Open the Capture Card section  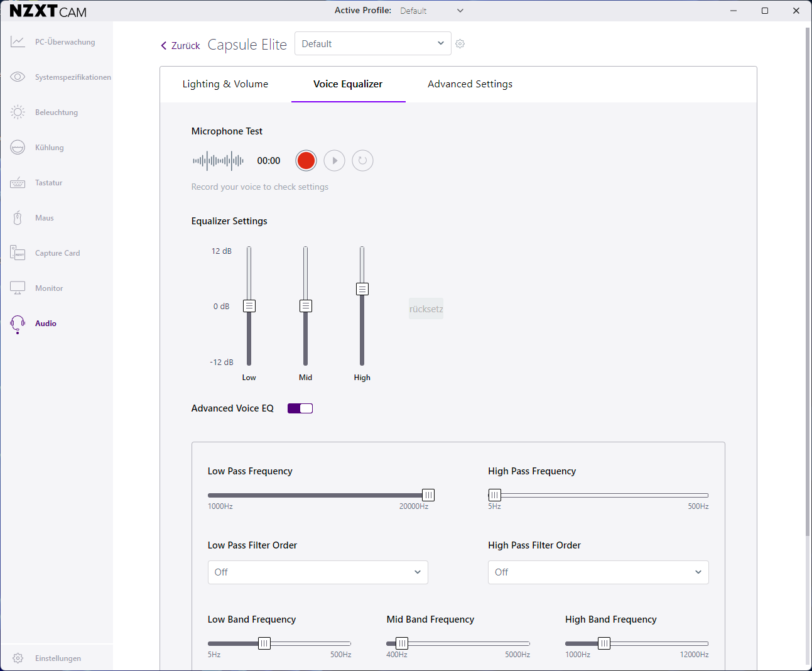(x=57, y=253)
